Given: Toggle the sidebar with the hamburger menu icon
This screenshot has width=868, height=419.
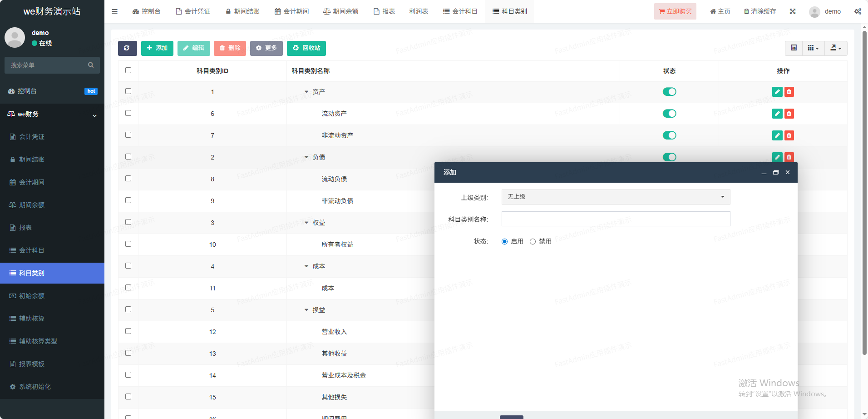Looking at the screenshot, I should (x=114, y=11).
